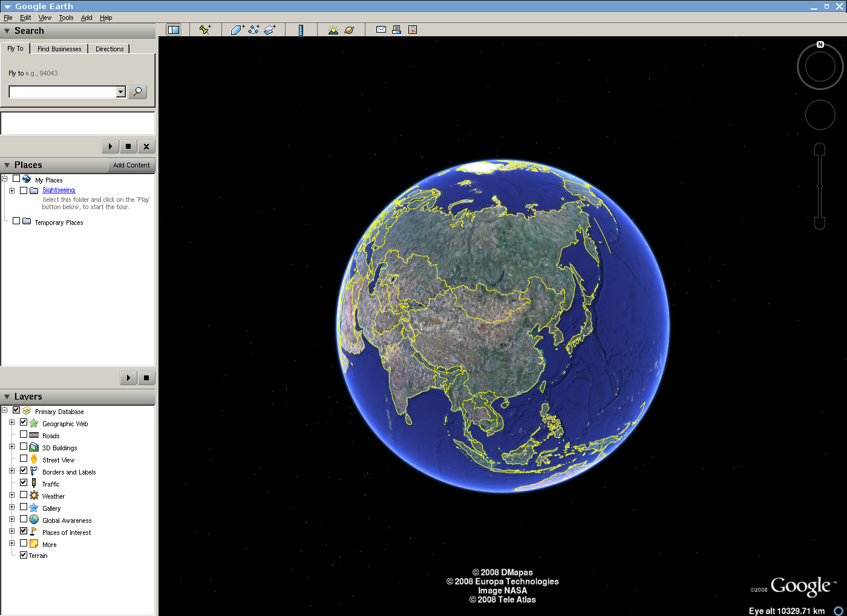Collapse the Layers panel triangle
847x616 pixels.
[7, 397]
